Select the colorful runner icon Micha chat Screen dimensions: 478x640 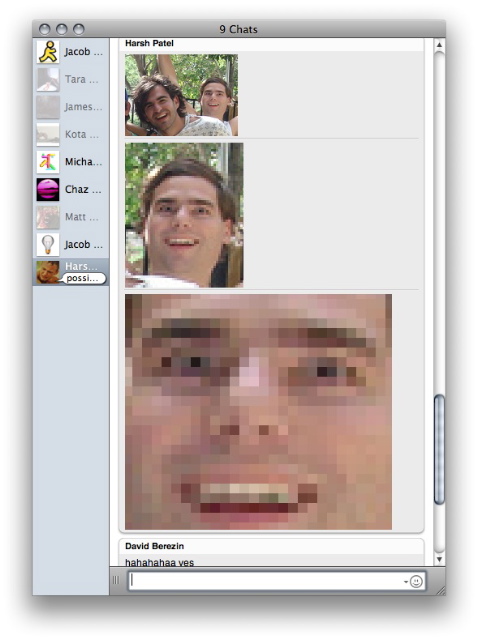tap(70, 162)
